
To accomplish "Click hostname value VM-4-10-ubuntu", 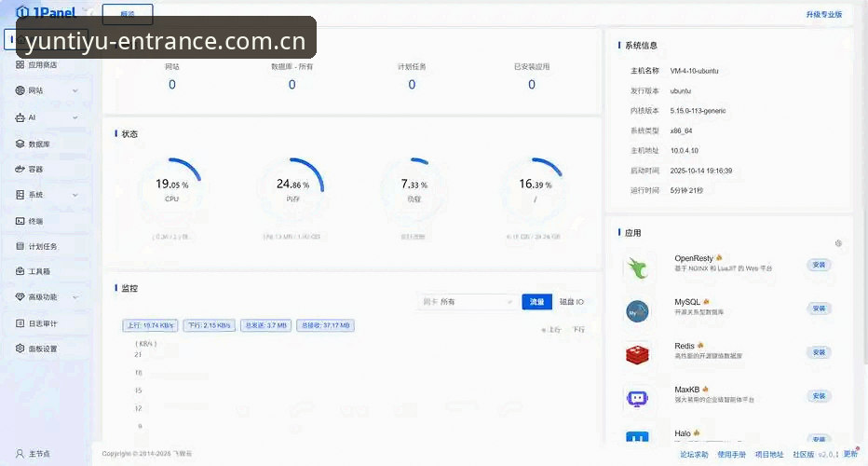I will tap(694, 71).
